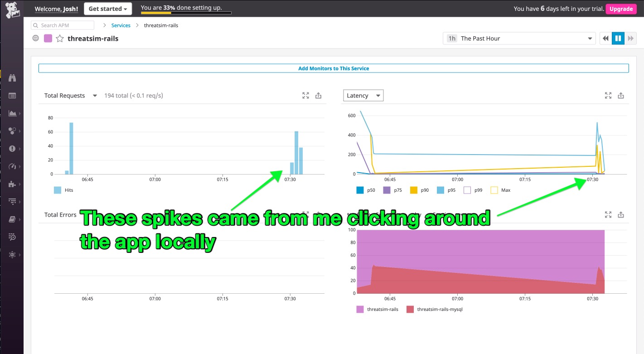
Task: Rewind the time range backward
Action: point(605,39)
